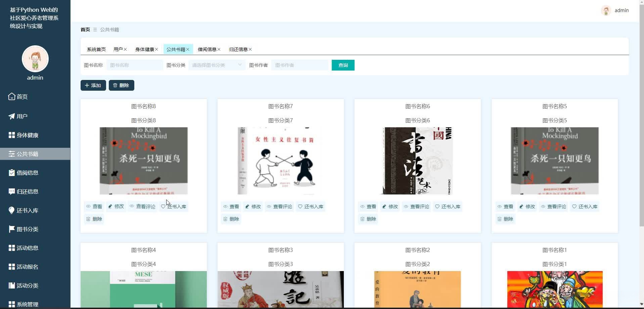This screenshot has height=309, width=644.
Task: Close the 用户 tab
Action: [x=125, y=49]
